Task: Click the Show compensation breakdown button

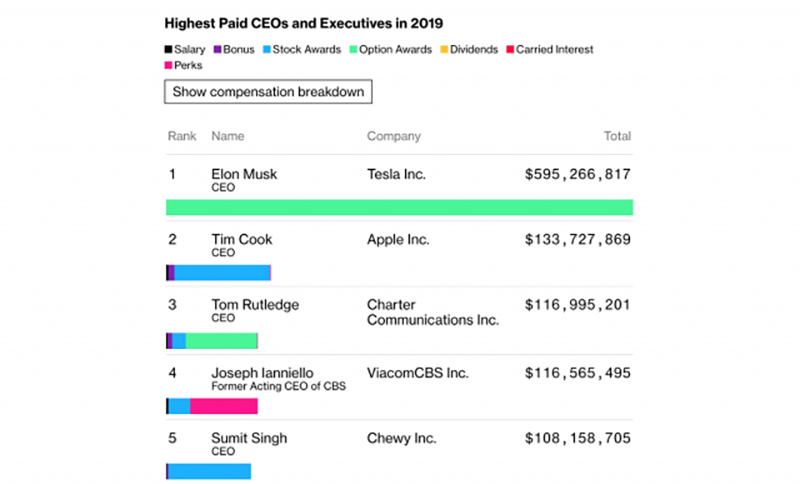Action: click(268, 92)
